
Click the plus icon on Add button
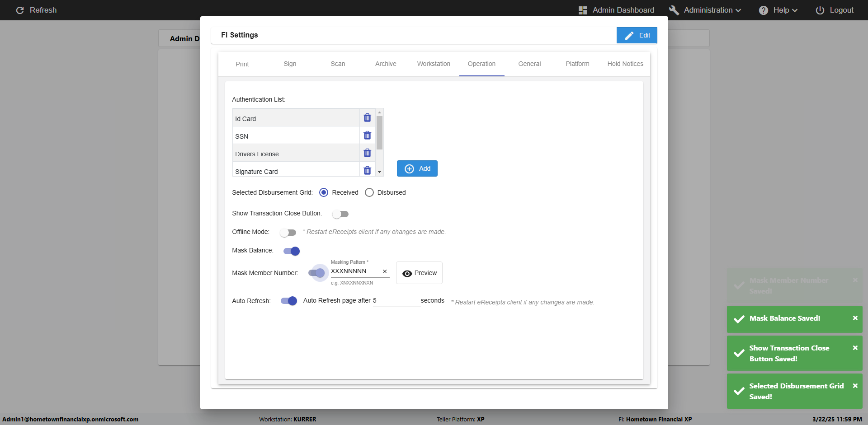pos(409,168)
